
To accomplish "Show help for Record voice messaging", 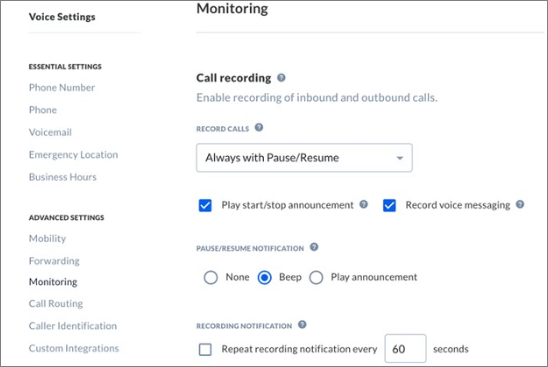I will pos(520,204).
